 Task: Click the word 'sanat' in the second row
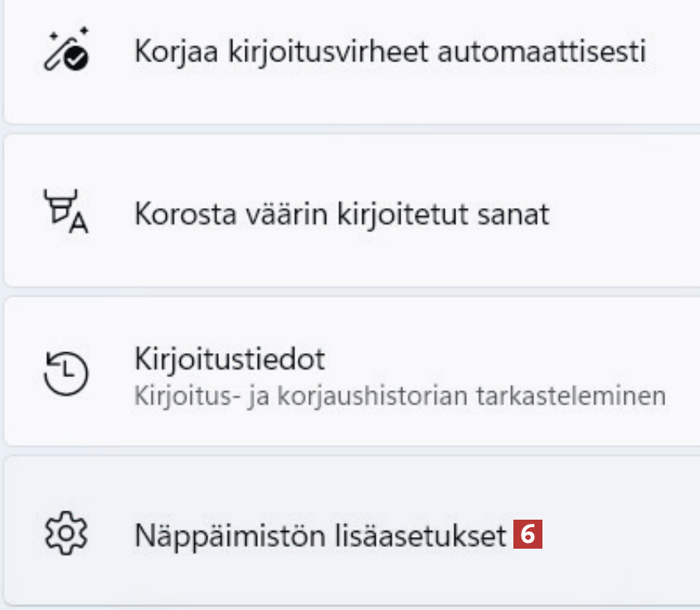516,214
